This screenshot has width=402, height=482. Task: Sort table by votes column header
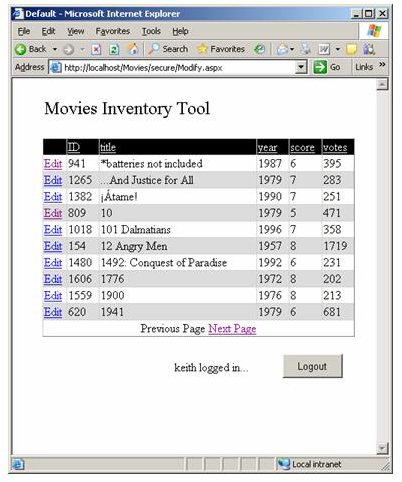coord(335,147)
